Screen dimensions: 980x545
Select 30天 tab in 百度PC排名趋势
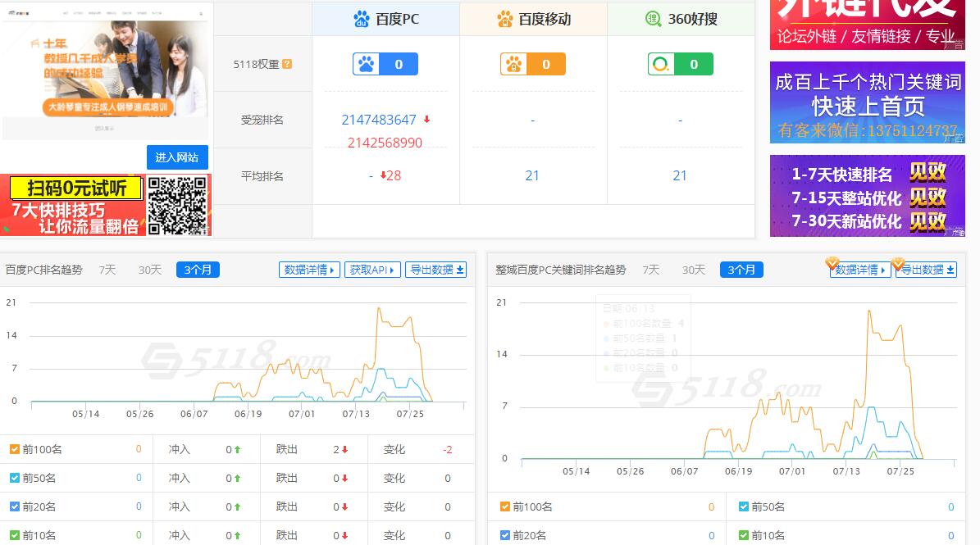(150, 270)
